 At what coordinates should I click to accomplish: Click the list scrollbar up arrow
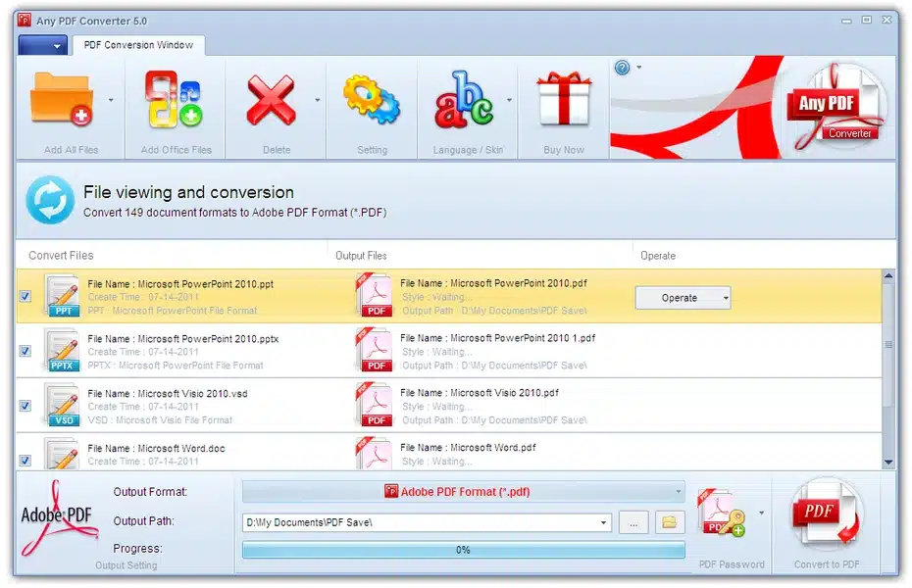[888, 276]
